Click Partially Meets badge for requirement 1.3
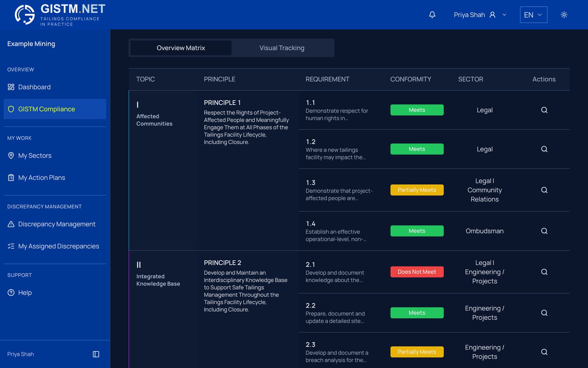 (x=417, y=190)
